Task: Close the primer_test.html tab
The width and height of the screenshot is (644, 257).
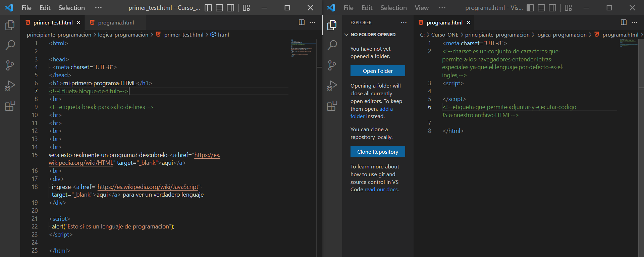Action: [x=78, y=22]
